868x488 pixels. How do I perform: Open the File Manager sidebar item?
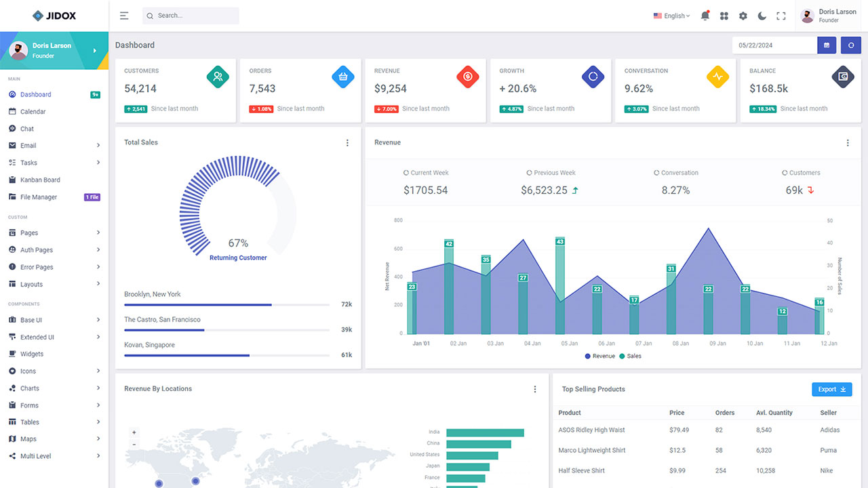(54, 197)
